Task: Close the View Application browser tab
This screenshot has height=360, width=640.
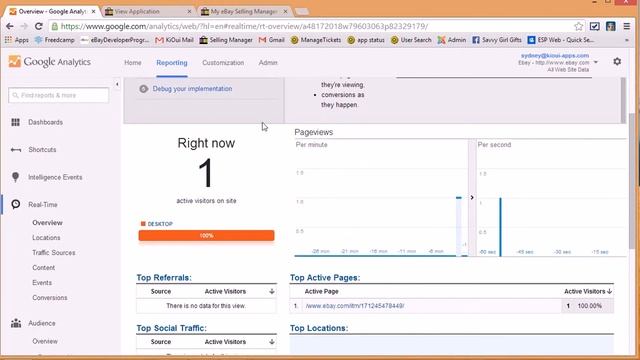Action: pos(189,12)
